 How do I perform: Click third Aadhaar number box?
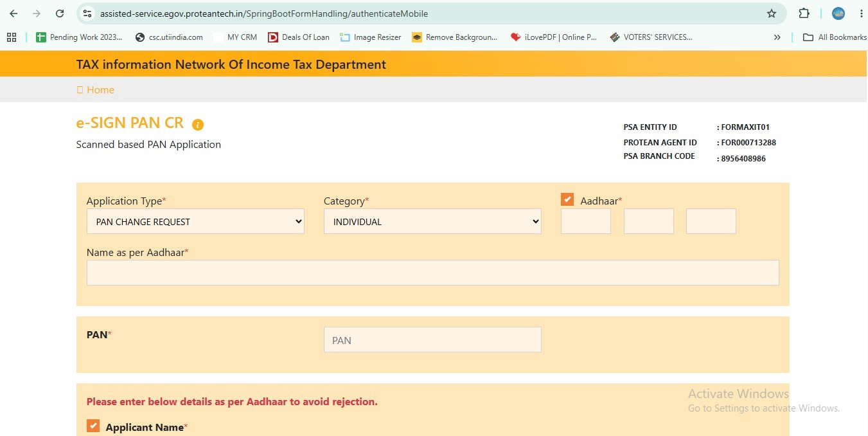click(x=711, y=221)
